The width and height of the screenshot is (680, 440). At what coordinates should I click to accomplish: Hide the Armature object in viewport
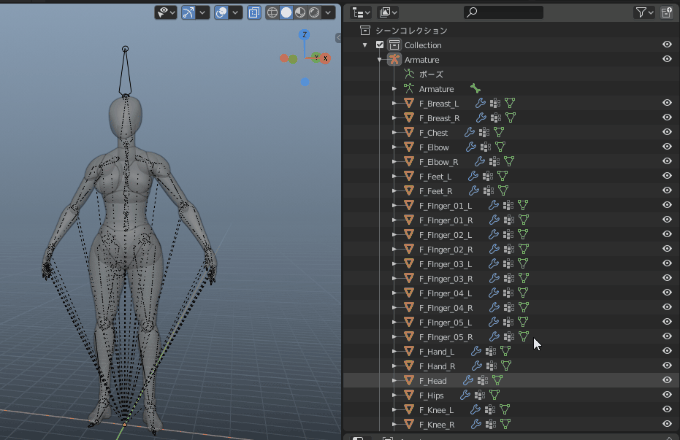coord(667,59)
